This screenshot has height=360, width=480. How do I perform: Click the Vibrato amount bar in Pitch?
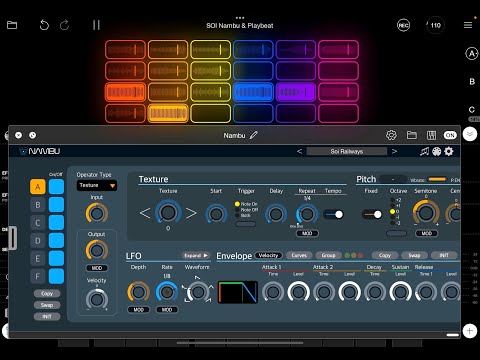[x=437, y=179]
